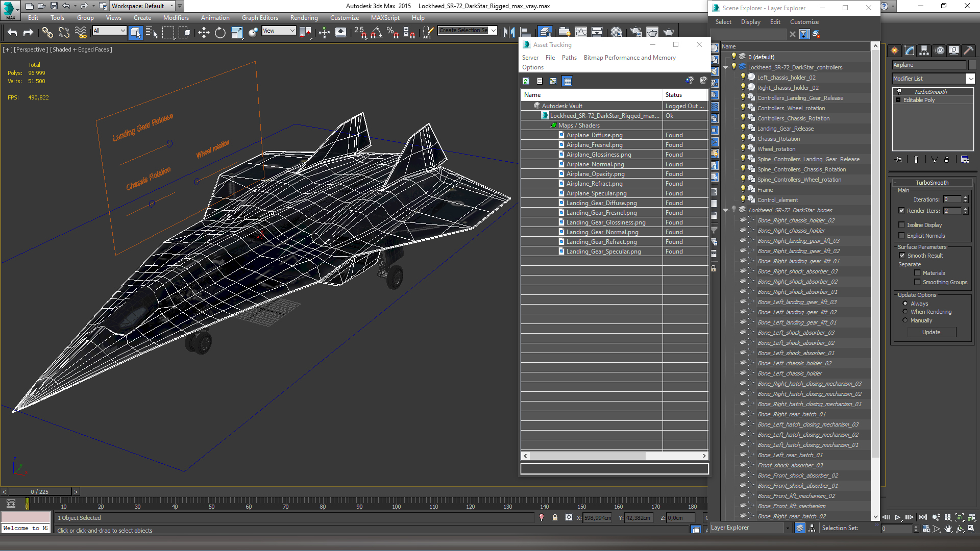Open the Hierarchy command panel tab

[924, 51]
